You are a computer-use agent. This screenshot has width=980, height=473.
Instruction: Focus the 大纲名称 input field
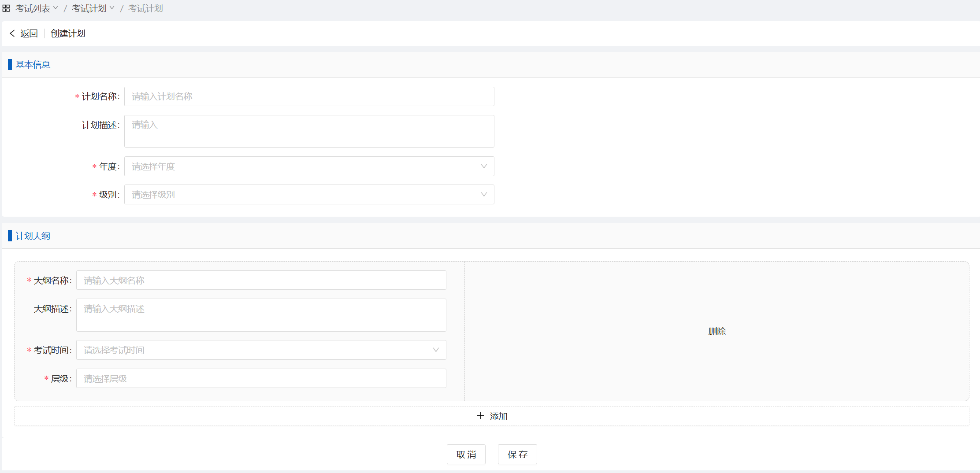click(x=261, y=281)
